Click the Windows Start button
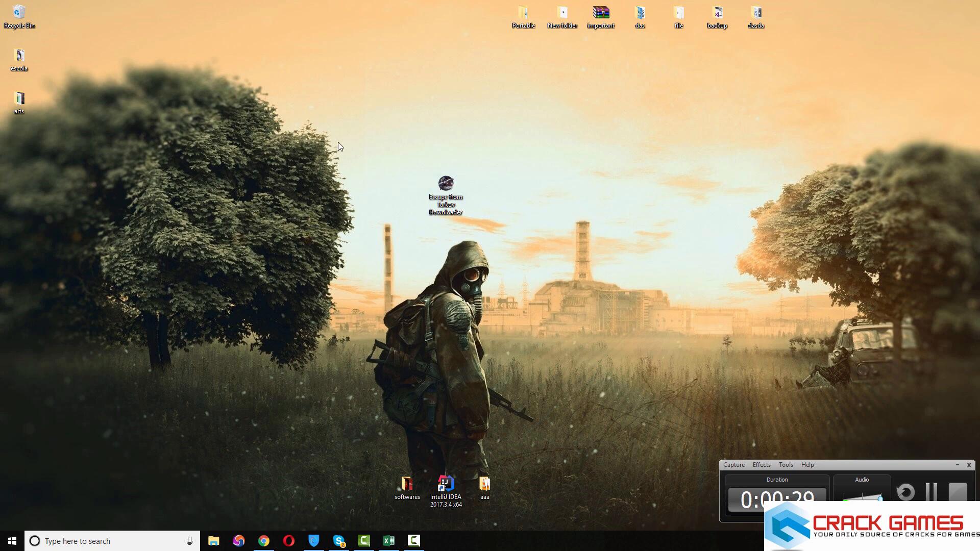This screenshot has height=551, width=980. coord(12,541)
